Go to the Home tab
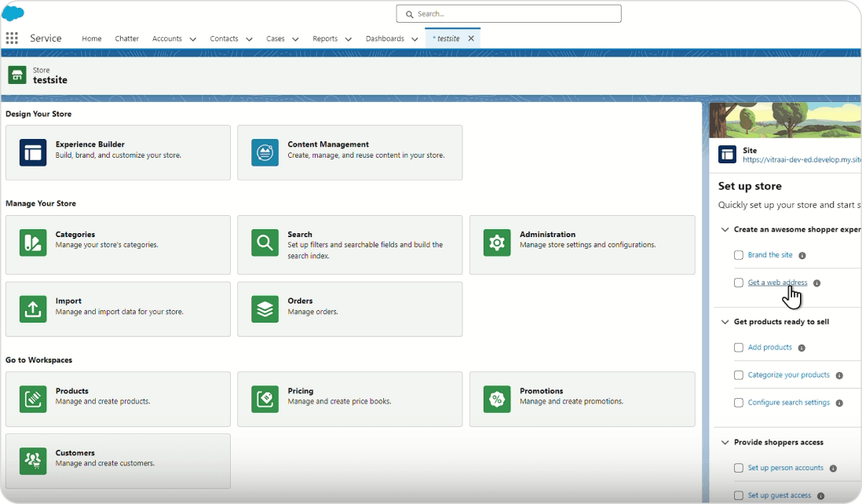The height and width of the screenshot is (504, 862). tap(92, 38)
